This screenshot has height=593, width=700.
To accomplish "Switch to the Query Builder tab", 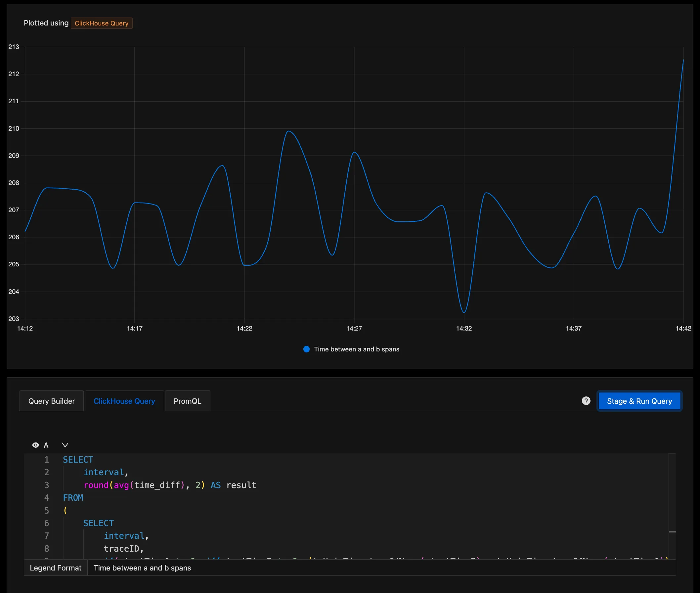I will point(51,401).
